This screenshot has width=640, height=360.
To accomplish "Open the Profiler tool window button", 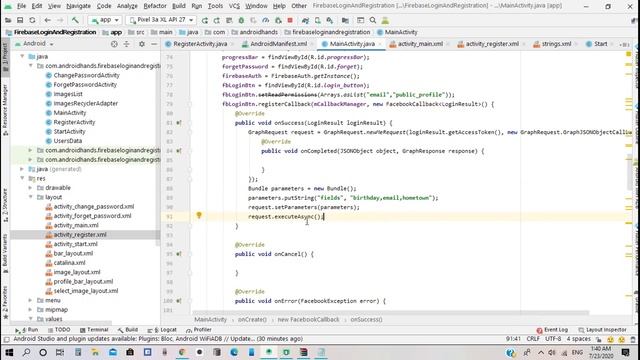I will point(199,330).
